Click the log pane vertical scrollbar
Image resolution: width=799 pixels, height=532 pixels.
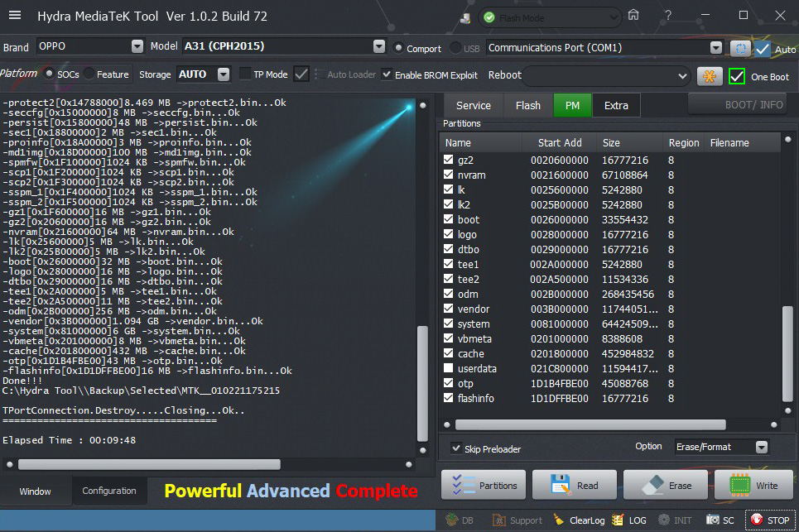click(422, 383)
